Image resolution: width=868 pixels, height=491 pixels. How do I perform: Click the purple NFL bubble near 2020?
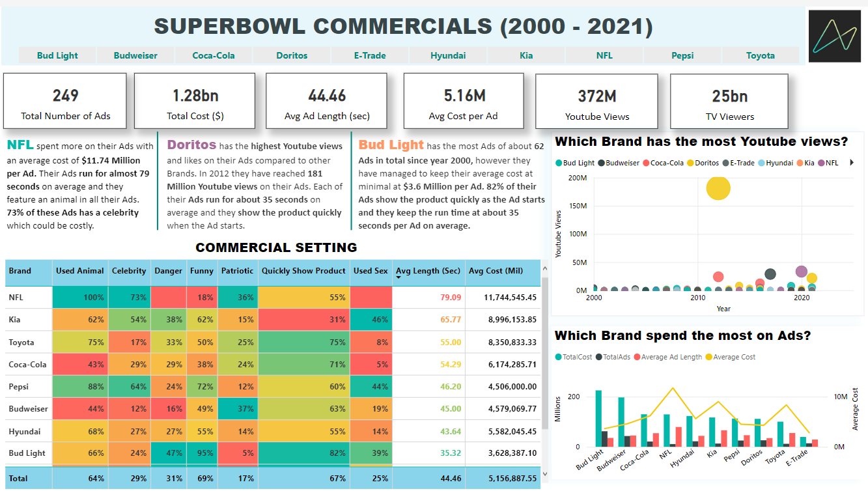[802, 272]
